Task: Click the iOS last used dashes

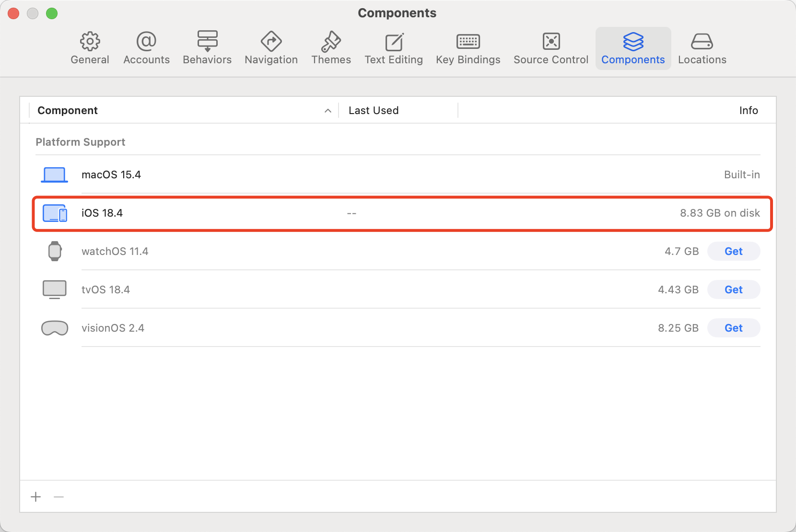Action: [351, 213]
